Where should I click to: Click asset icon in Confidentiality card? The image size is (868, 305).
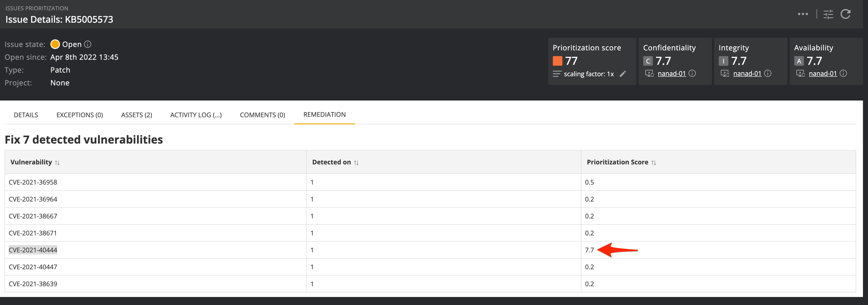(x=649, y=74)
